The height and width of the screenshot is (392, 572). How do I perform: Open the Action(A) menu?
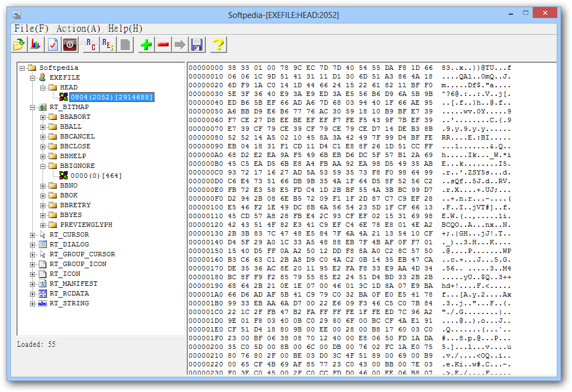[78, 28]
